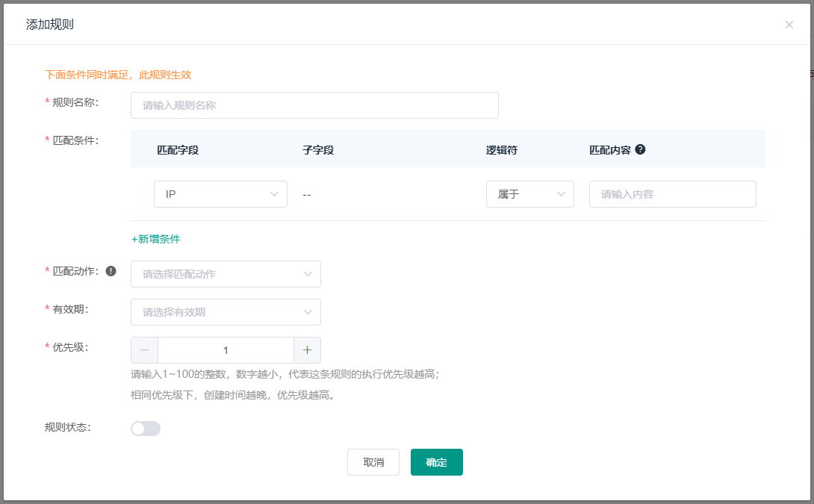This screenshot has height=504, width=814.
Task: Open the IP 匹配字段 dropdown
Action: (x=220, y=194)
